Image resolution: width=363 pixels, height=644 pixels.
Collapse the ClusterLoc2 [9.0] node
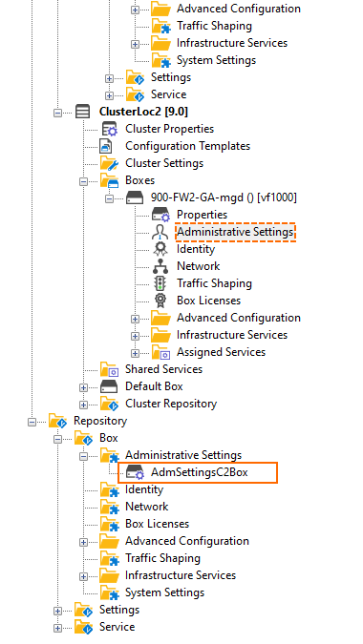pyautogui.click(x=58, y=113)
